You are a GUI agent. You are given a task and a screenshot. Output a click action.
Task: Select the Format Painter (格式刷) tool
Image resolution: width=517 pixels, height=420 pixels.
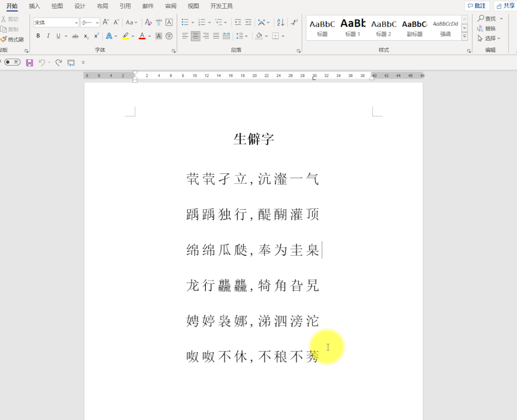coord(13,39)
